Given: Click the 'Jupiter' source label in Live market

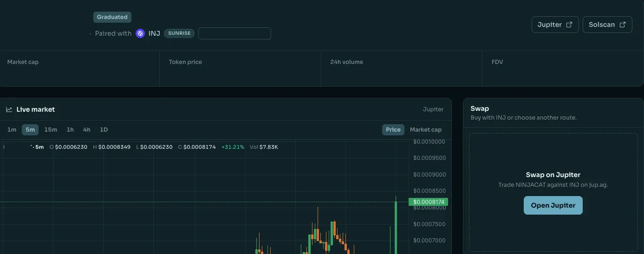Looking at the screenshot, I should (433, 109).
